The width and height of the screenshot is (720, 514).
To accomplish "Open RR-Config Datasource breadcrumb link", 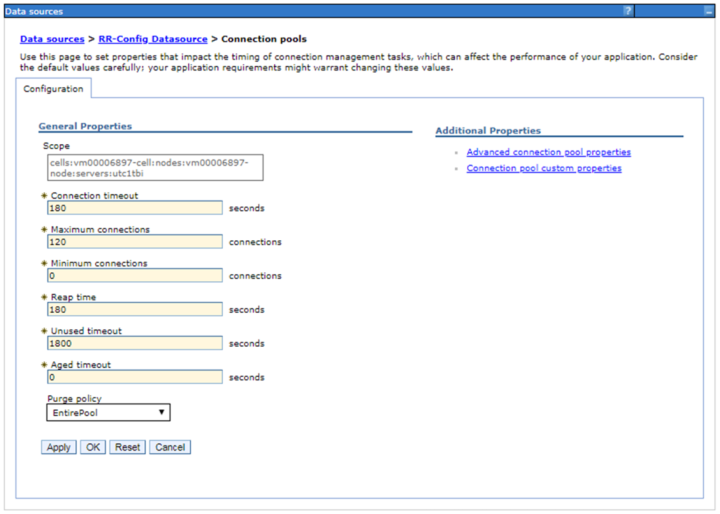I will [x=153, y=39].
